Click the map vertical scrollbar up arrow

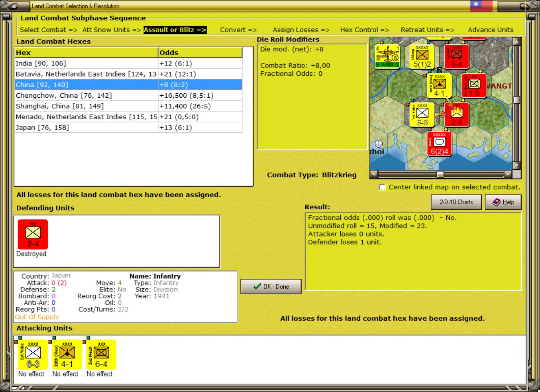pyautogui.click(x=517, y=41)
